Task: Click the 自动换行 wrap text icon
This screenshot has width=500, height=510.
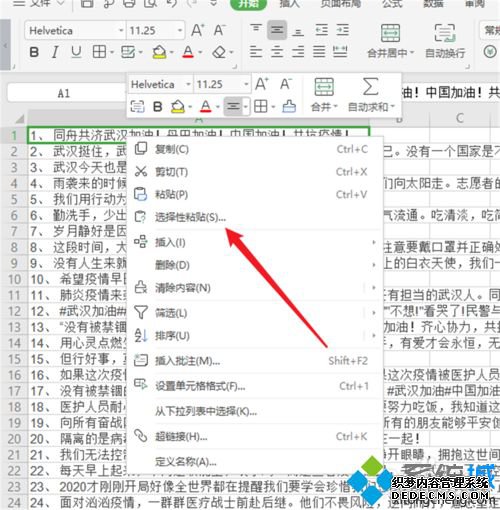Action: 445,33
